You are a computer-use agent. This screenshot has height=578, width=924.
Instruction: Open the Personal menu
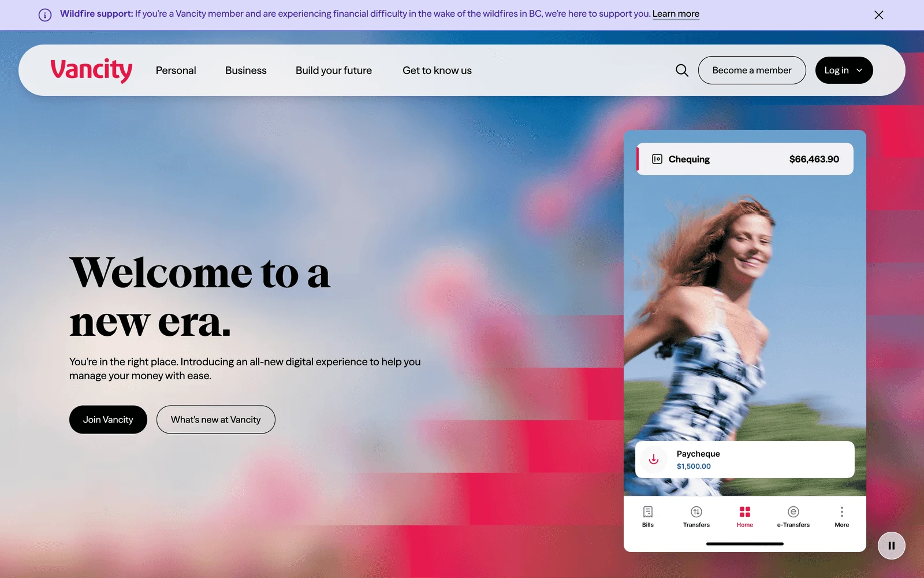point(176,71)
